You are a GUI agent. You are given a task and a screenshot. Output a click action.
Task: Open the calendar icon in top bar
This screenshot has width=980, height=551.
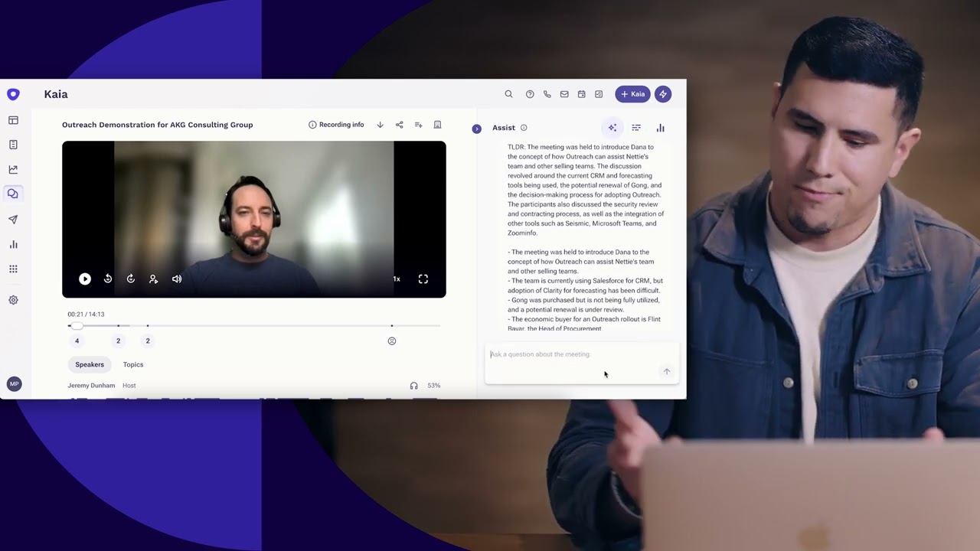coord(581,94)
